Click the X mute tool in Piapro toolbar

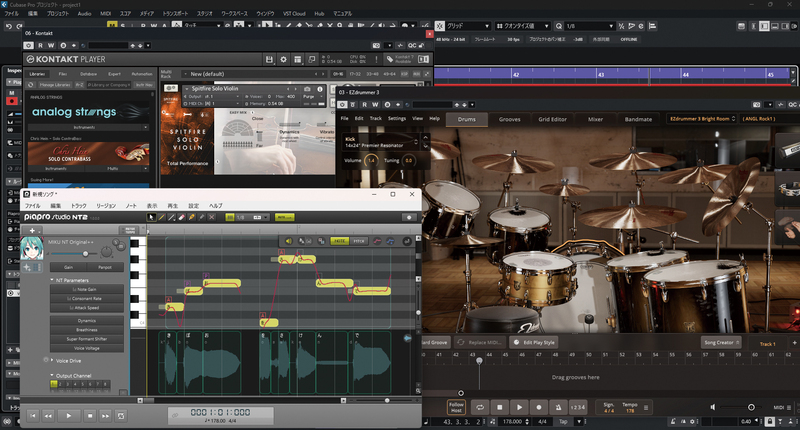pos(212,217)
